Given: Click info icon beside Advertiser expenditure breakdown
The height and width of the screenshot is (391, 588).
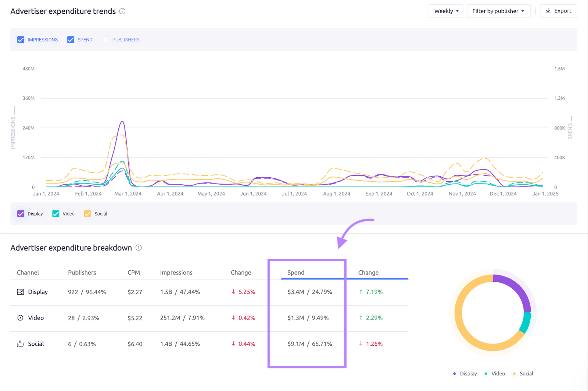Looking at the screenshot, I should [139, 248].
